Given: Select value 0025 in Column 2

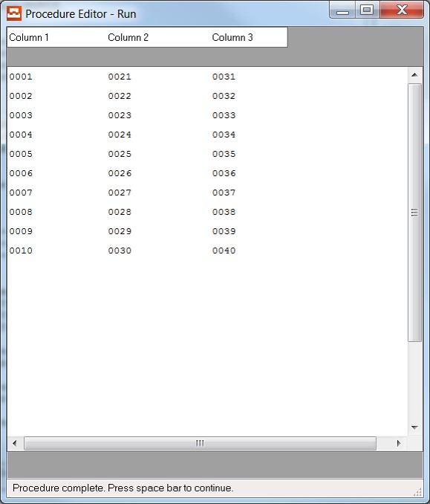Looking at the screenshot, I should (120, 154).
